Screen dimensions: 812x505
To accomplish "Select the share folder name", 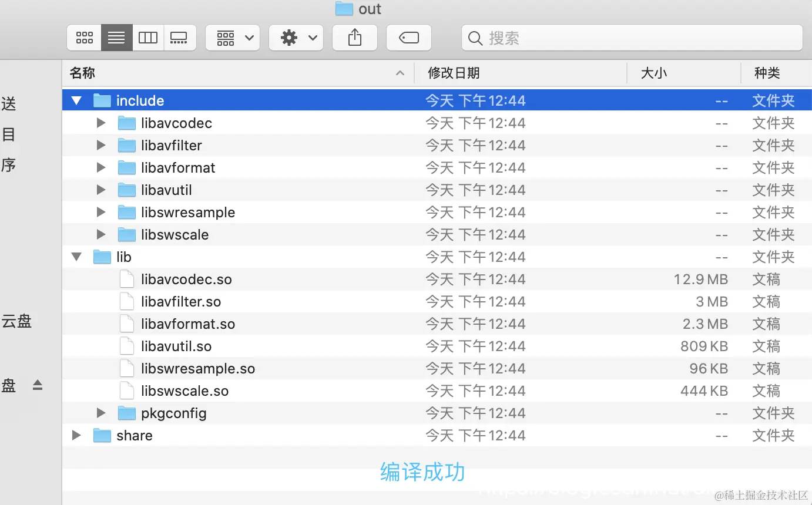I will [x=135, y=435].
